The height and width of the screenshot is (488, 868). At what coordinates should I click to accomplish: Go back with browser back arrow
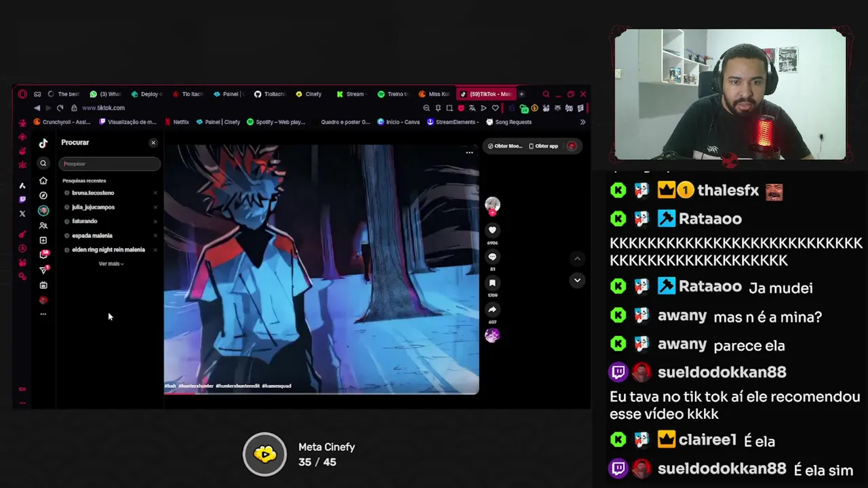coord(37,108)
